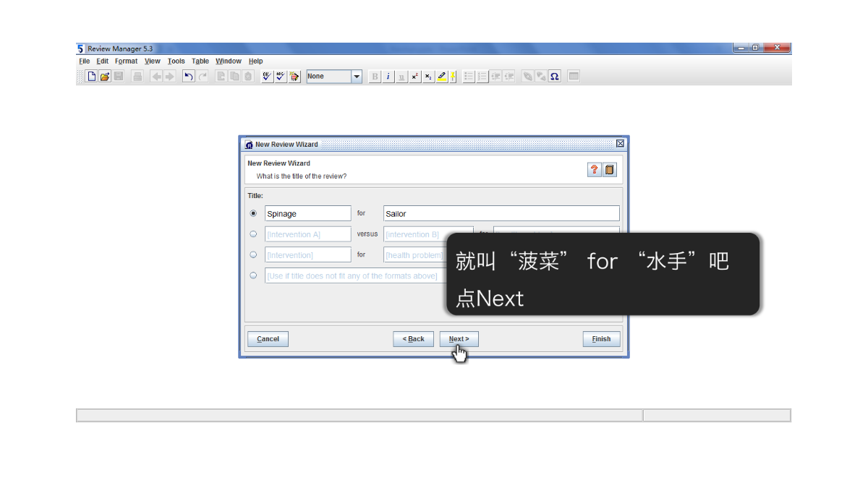Insert special character with Omega icon
The width and height of the screenshot is (868, 488).
tap(555, 76)
